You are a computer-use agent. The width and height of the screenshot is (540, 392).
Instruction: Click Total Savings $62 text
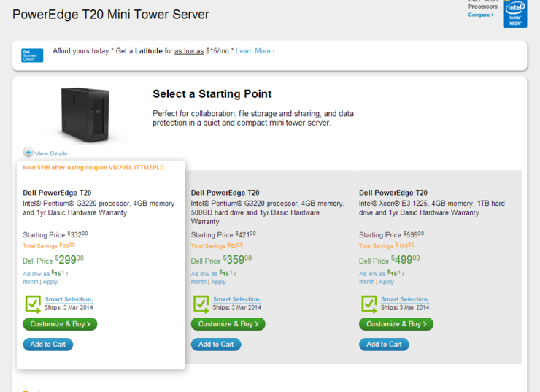(217, 245)
